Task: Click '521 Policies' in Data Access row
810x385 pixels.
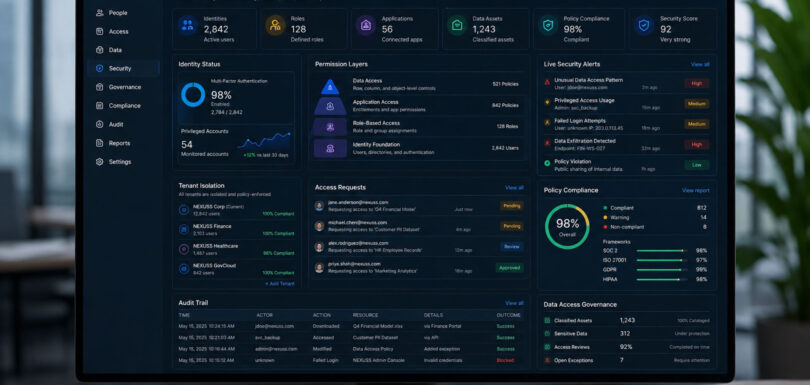Action: tap(505, 84)
